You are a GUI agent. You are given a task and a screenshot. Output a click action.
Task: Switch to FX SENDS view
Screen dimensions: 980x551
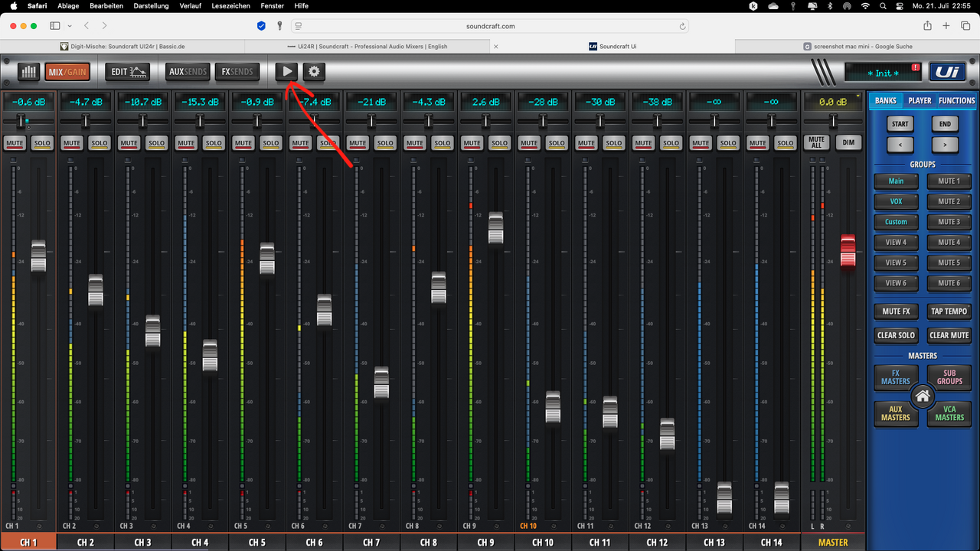237,72
